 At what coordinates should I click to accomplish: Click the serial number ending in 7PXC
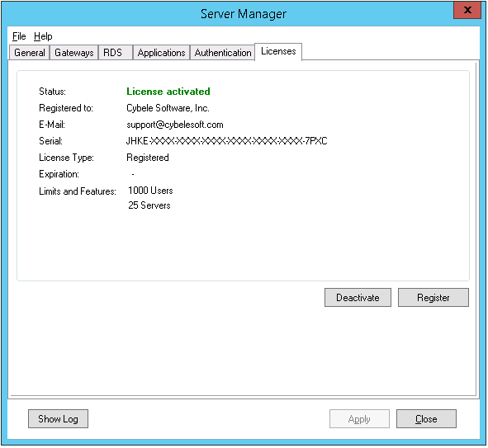(226, 141)
